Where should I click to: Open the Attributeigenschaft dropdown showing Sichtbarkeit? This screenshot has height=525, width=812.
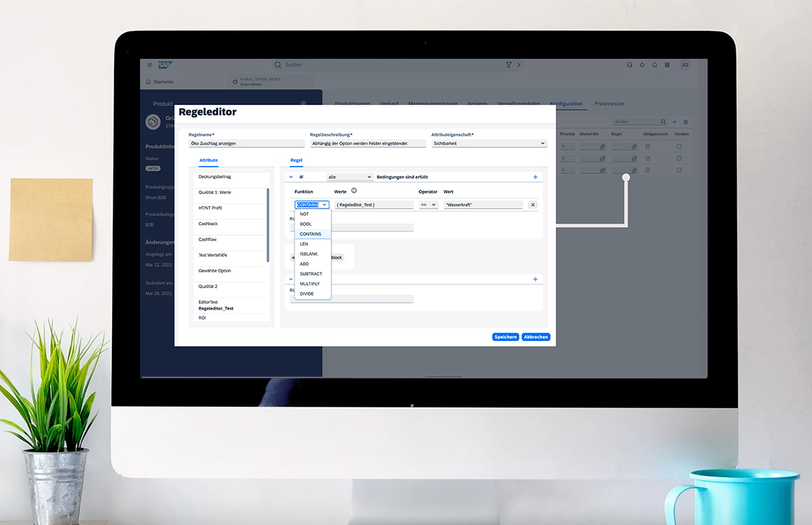[489, 143]
